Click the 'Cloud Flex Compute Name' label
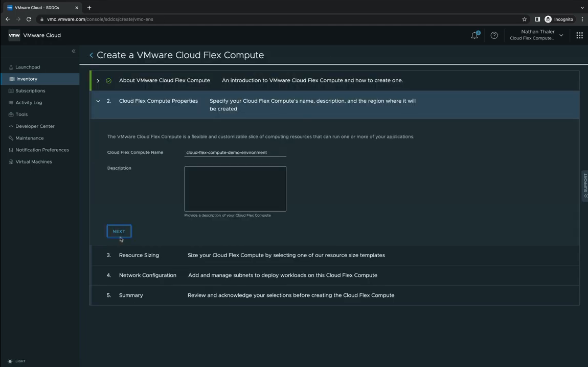 coord(135,152)
